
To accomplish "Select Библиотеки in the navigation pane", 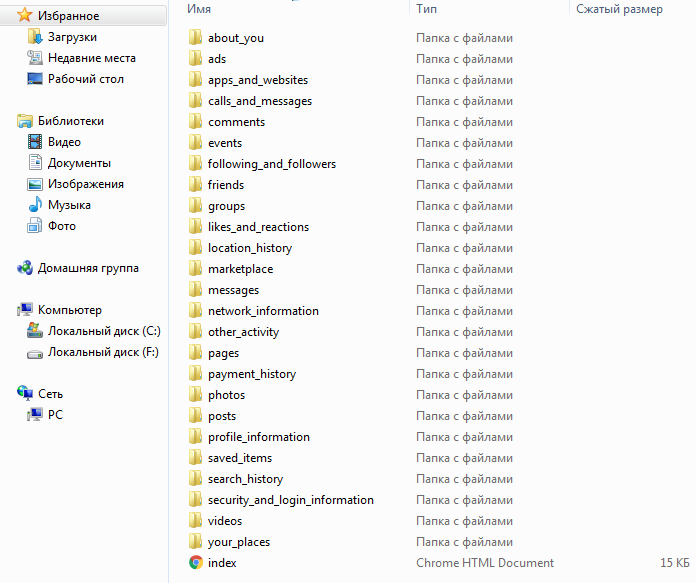I will 71,121.
